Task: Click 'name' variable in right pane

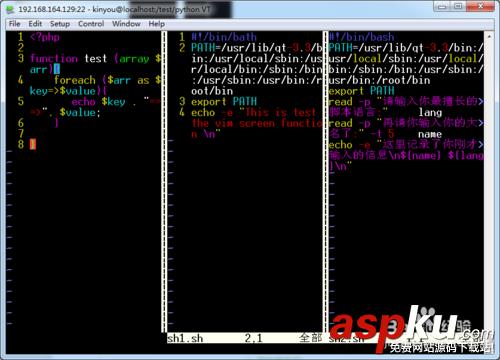Action: pyautogui.click(x=430, y=134)
